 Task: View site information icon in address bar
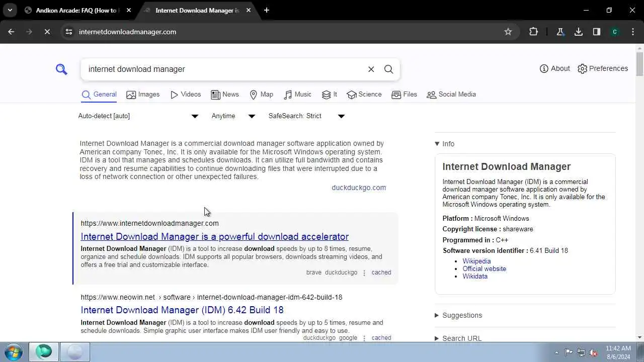click(x=69, y=32)
